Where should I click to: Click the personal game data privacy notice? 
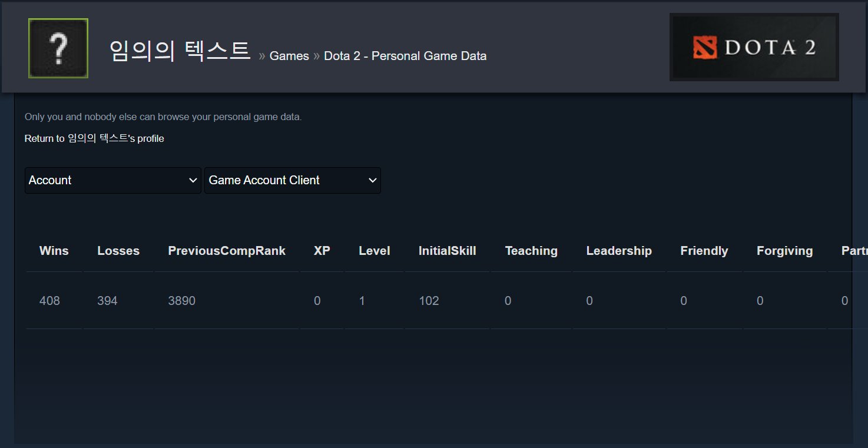(x=163, y=117)
